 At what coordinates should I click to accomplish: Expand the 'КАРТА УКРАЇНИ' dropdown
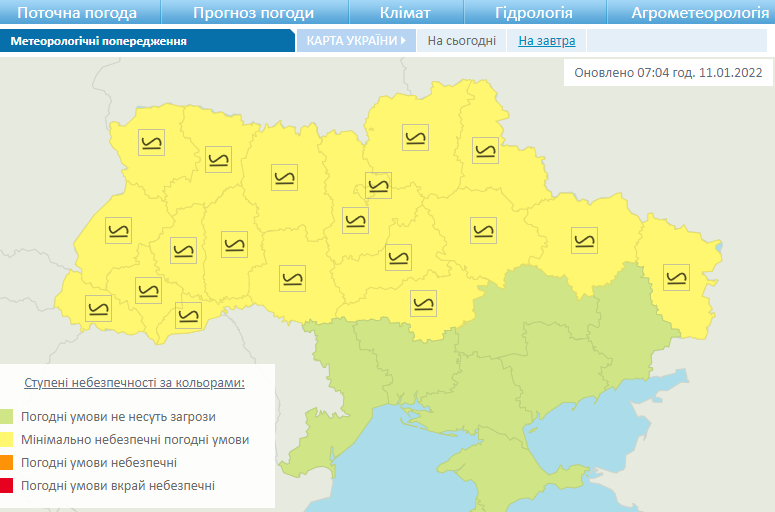coord(355,41)
